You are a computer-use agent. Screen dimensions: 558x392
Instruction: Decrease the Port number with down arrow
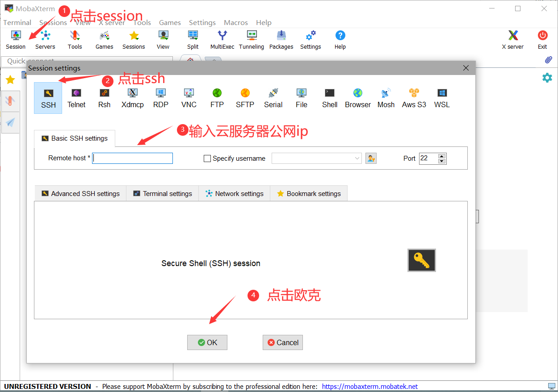442,161
